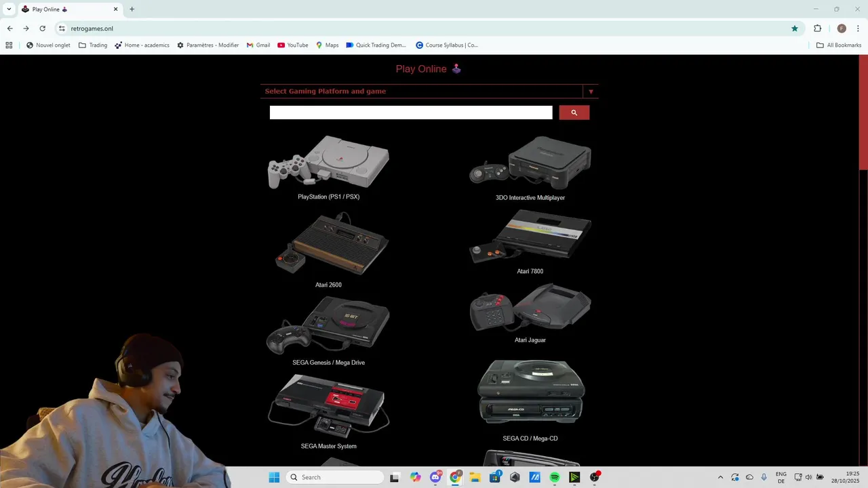This screenshot has width=868, height=488.
Task: Select the Atari 2600 console image
Action: coord(331,244)
